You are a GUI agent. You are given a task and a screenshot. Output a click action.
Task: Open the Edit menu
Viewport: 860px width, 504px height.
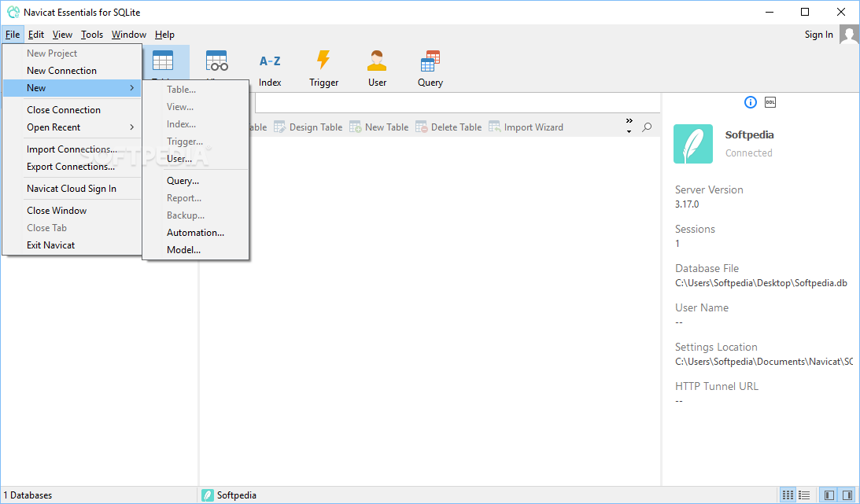click(36, 35)
